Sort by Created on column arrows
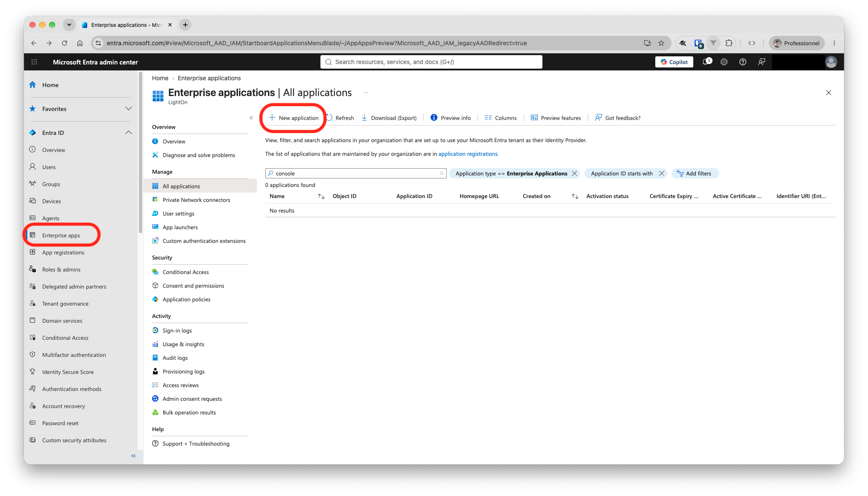868x496 pixels. (575, 196)
